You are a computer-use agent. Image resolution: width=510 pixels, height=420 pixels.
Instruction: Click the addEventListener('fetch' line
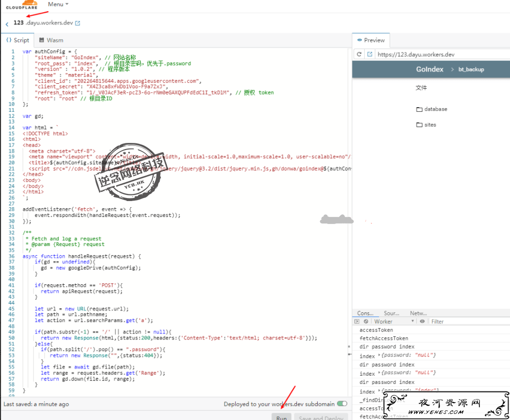77,209
